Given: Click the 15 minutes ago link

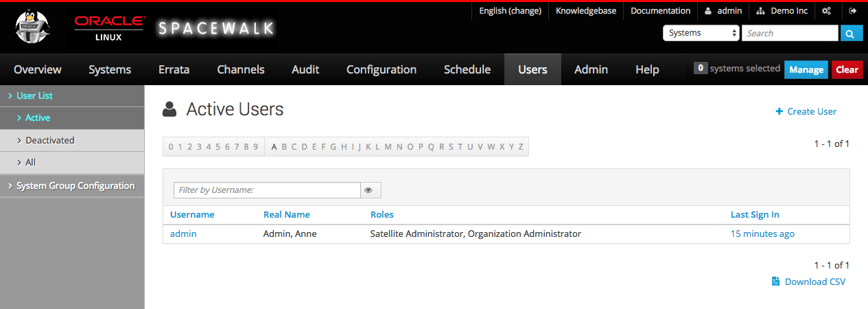Looking at the screenshot, I should 762,233.
